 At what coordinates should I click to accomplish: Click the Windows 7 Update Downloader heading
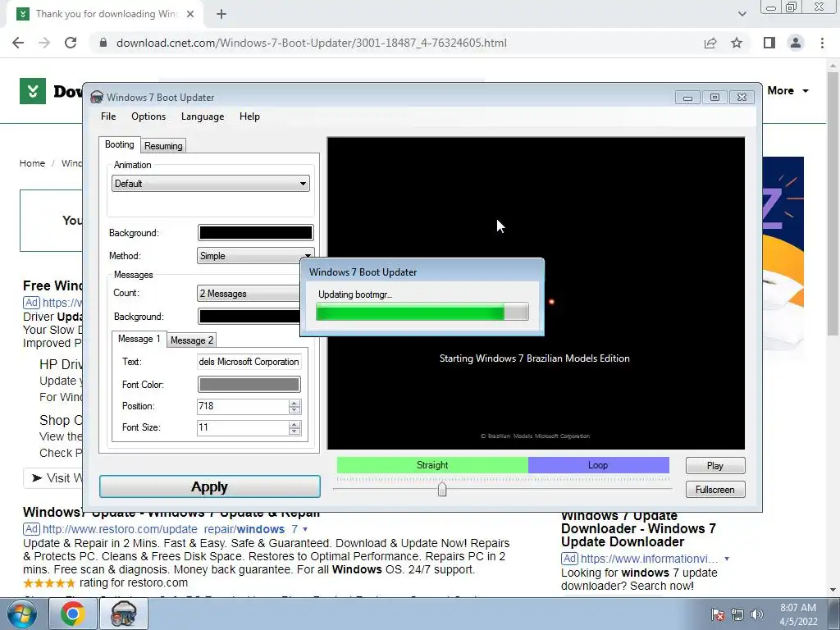[638, 529]
